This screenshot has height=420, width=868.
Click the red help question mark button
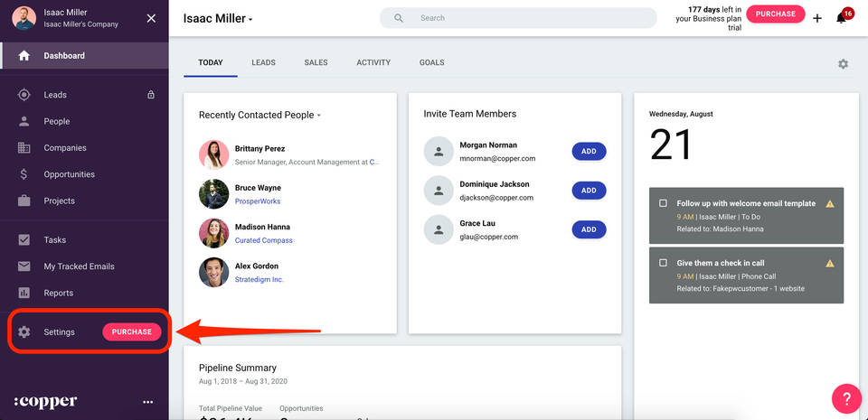coord(846,398)
